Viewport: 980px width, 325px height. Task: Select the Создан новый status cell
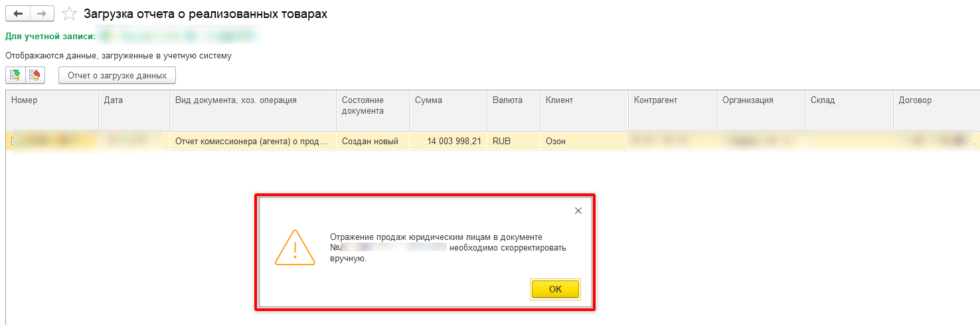click(x=372, y=142)
